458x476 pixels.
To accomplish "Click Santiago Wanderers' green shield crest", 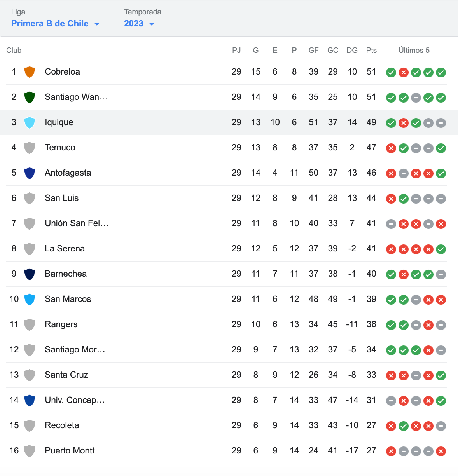I will (x=30, y=97).
